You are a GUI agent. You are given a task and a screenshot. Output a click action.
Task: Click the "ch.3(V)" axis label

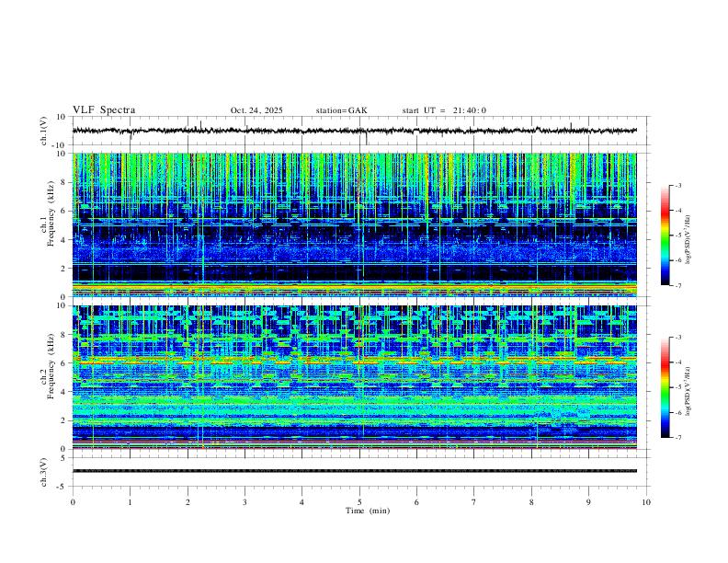[44, 473]
